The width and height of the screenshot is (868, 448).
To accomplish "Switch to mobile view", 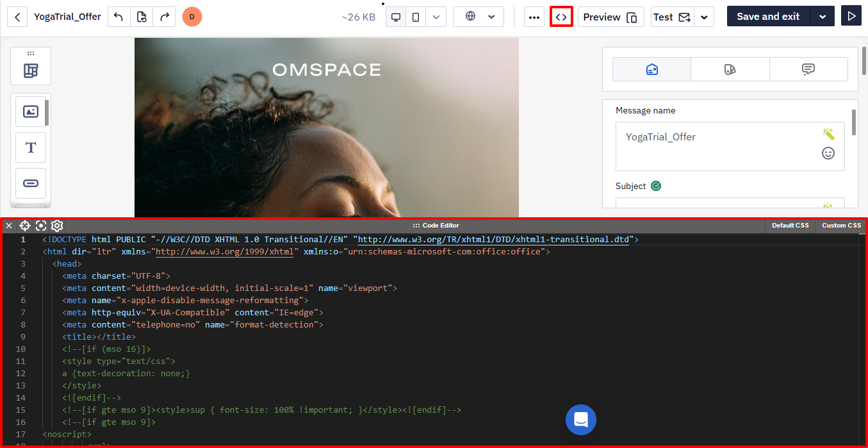I will tap(416, 17).
